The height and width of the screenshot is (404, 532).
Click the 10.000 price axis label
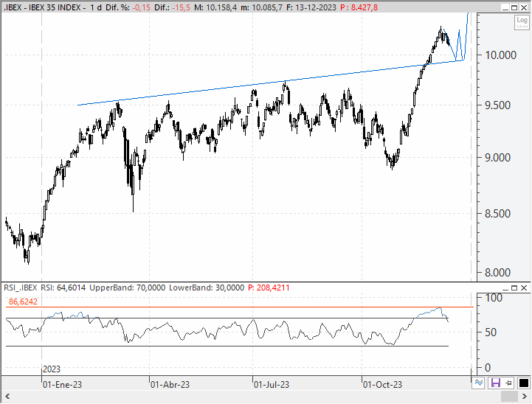click(500, 55)
